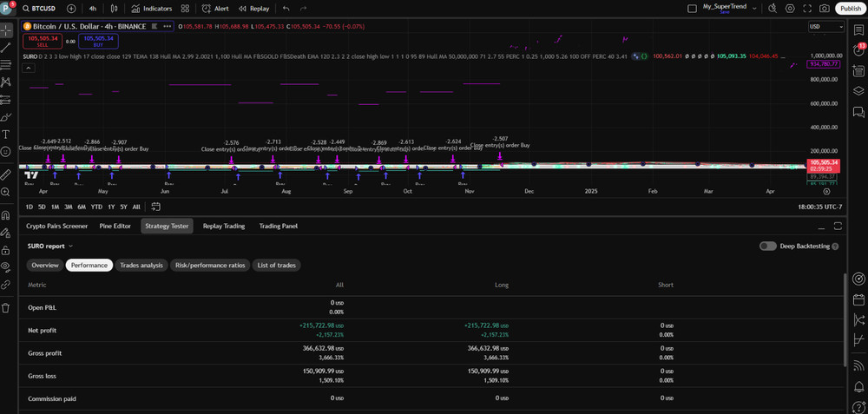The height and width of the screenshot is (414, 868).
Task: Switch to the Pine Editor tab
Action: coord(115,226)
